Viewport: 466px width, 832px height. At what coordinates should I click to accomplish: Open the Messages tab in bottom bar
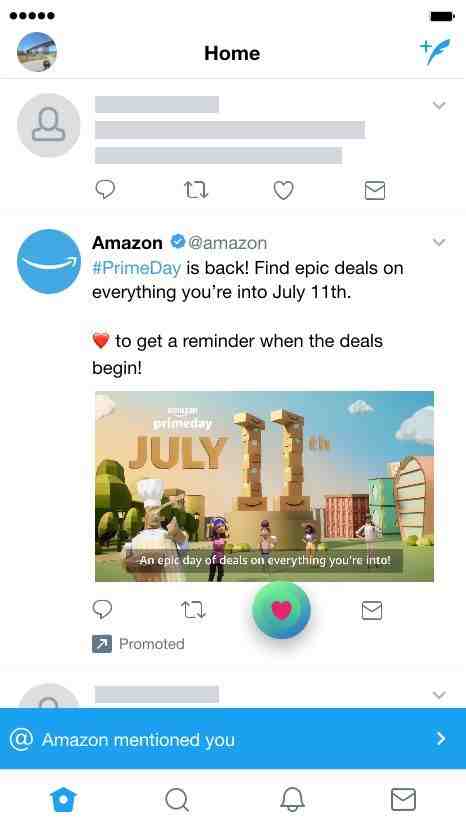(x=403, y=799)
